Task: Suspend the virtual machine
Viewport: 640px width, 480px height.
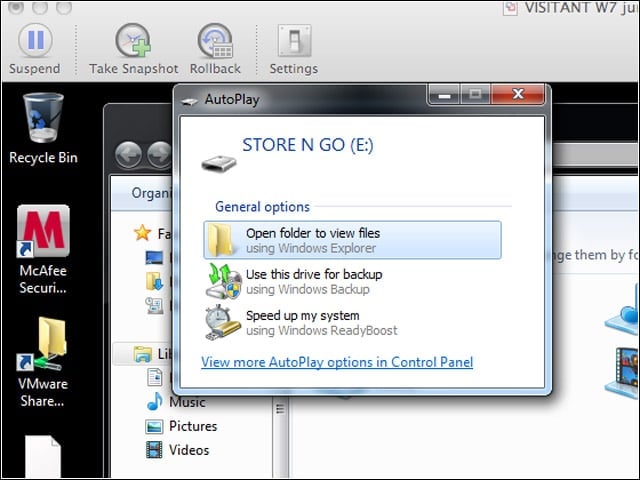Action: (35, 49)
